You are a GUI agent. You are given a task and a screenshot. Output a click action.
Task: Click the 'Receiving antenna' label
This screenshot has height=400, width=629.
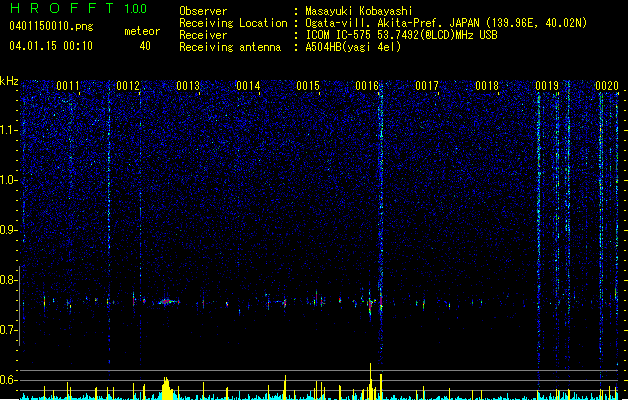230,47
